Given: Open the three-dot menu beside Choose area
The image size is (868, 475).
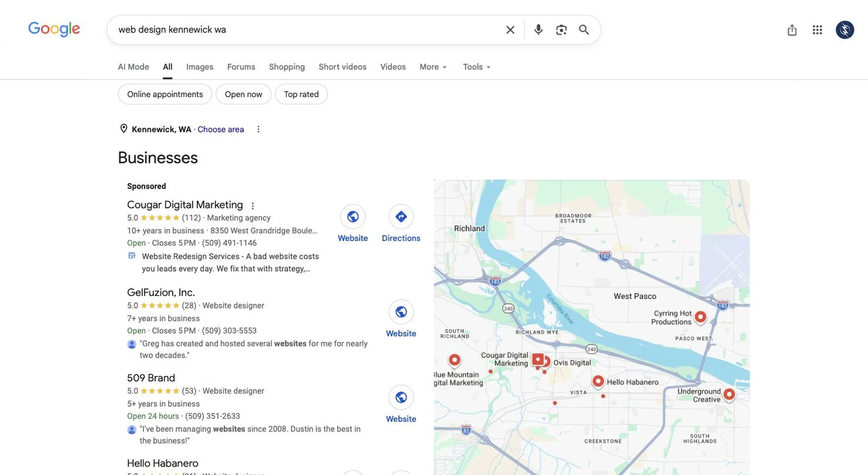Looking at the screenshot, I should pyautogui.click(x=259, y=129).
